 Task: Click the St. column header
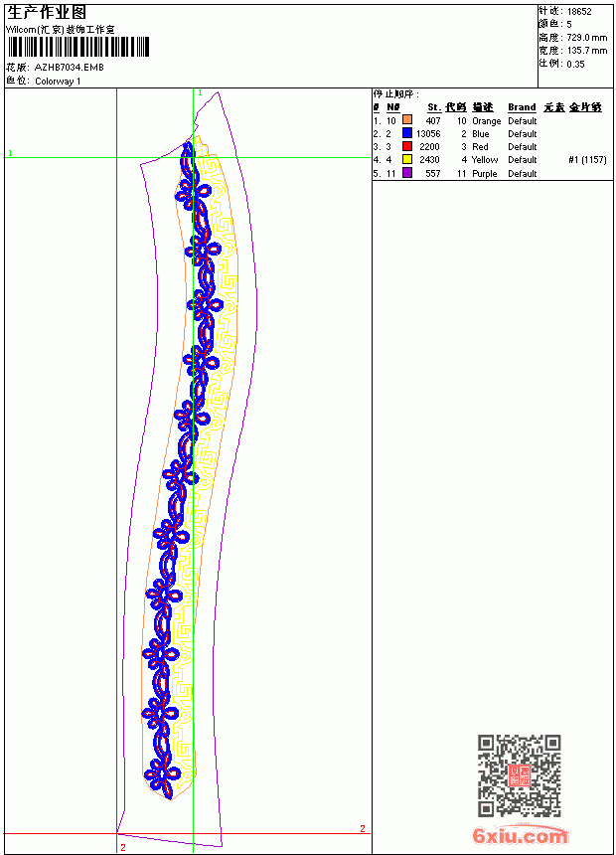tap(434, 107)
